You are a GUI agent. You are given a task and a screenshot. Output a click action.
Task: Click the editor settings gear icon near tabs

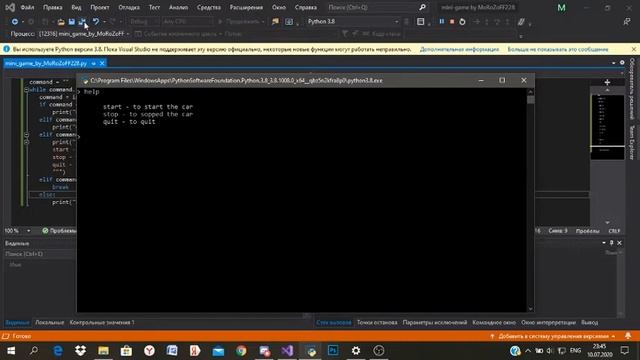click(x=622, y=62)
